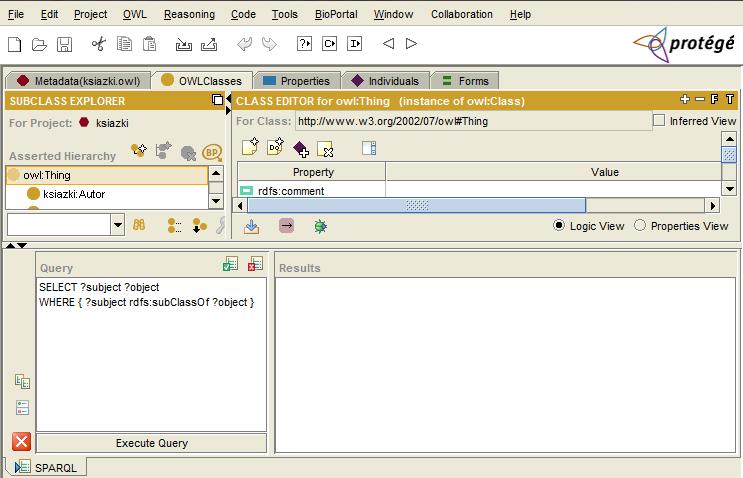The height and width of the screenshot is (478, 743).
Task: Select the Properties View radio button
Action: click(640, 225)
